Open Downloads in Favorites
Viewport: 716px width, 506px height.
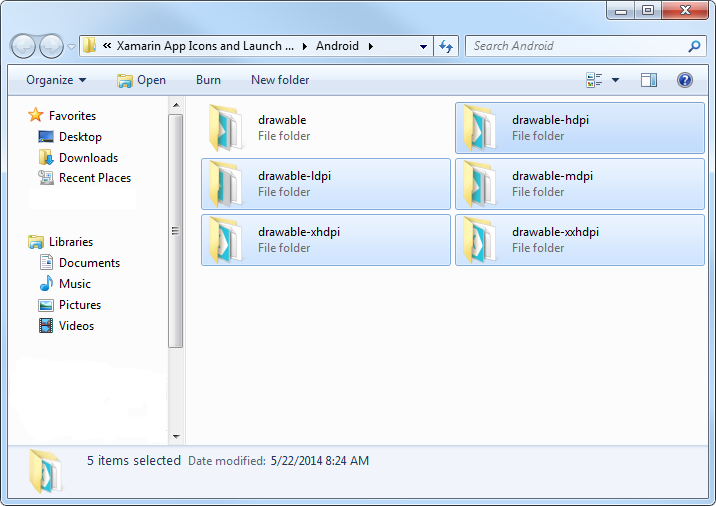(88, 158)
